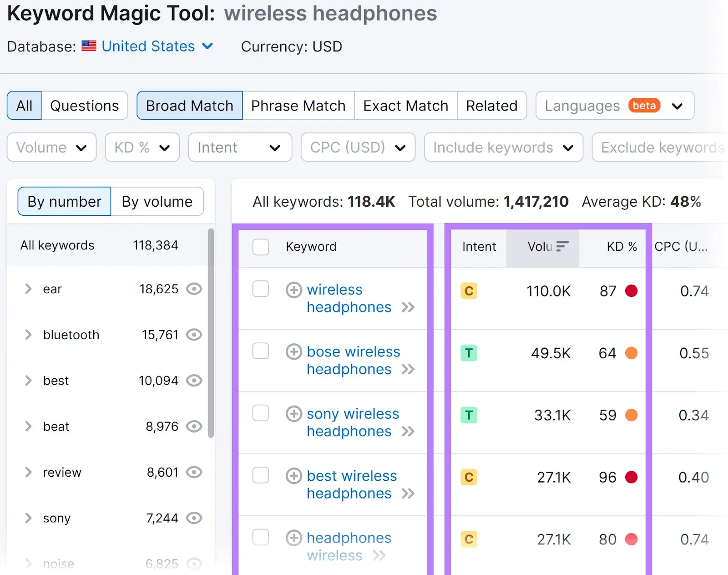Toggle the eye icon next to "ear" group
Image resolution: width=728 pixels, height=575 pixels.
point(194,289)
